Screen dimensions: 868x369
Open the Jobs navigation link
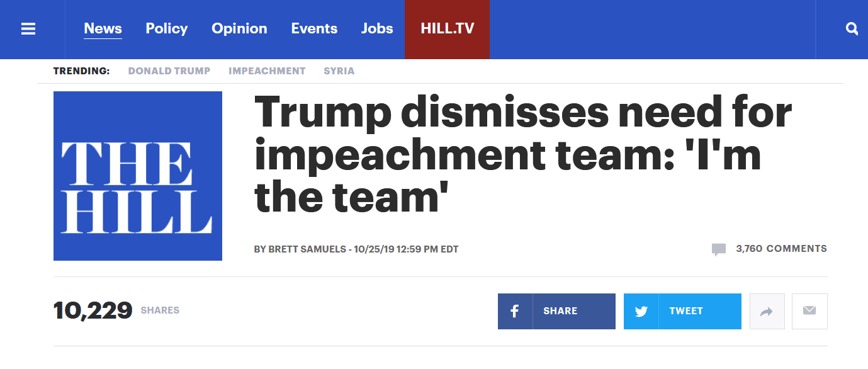377,29
